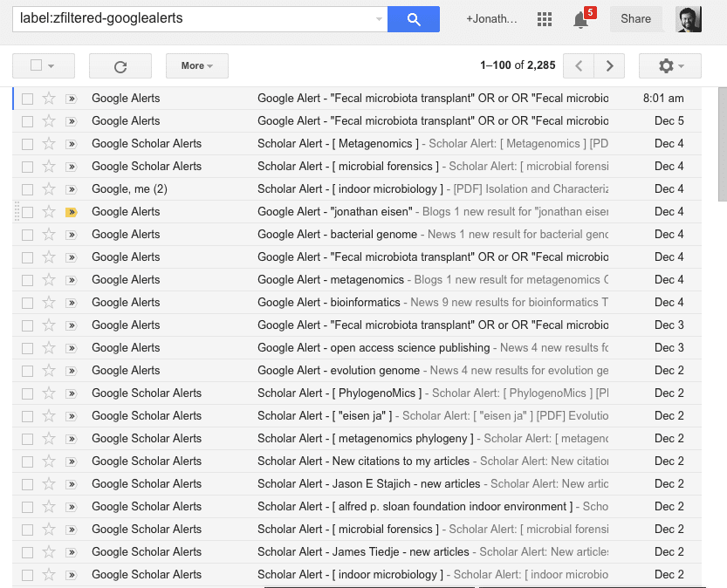Check the box for the indoor microbiology email from Google, me
The height and width of the screenshot is (588, 727).
[28, 189]
